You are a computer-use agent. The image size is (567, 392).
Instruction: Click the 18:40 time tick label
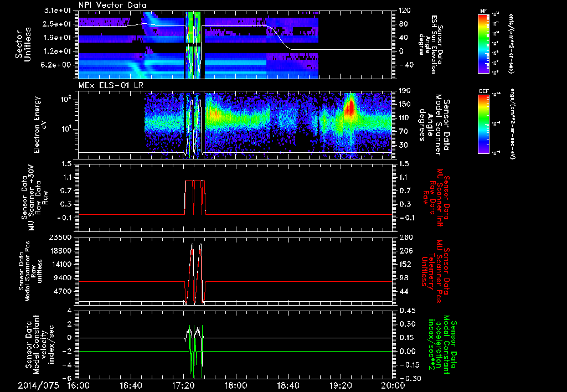tap(288, 385)
